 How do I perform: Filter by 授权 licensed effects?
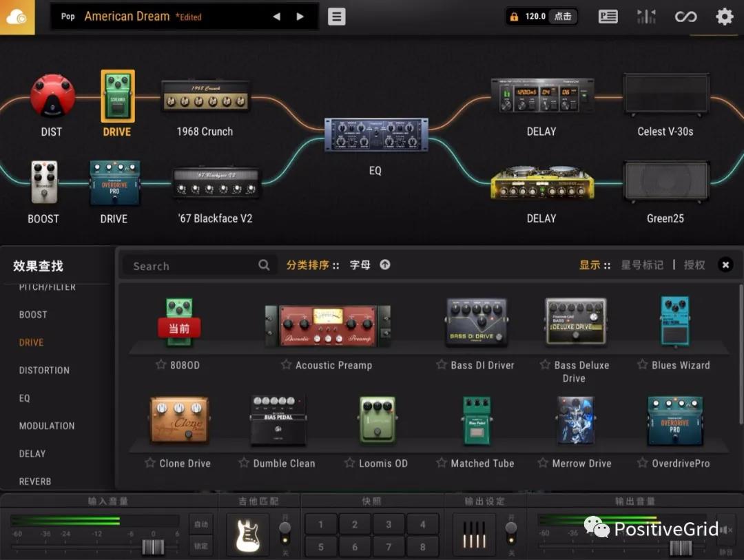point(694,265)
